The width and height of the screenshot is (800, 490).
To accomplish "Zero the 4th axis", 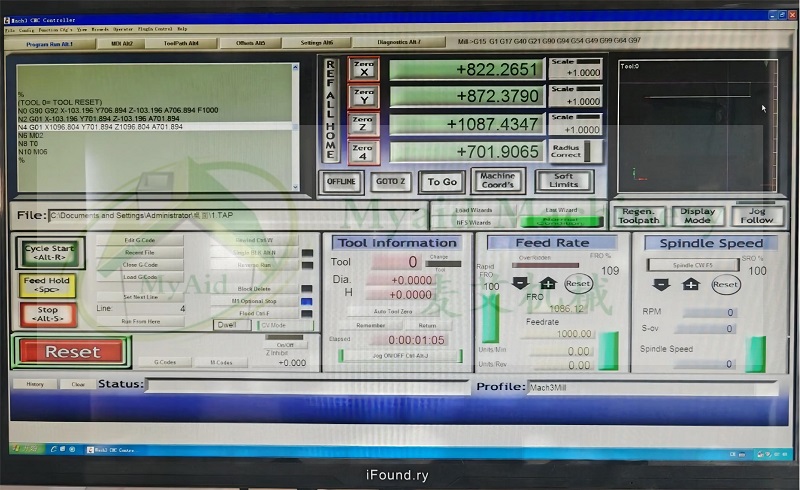I will pyautogui.click(x=363, y=153).
